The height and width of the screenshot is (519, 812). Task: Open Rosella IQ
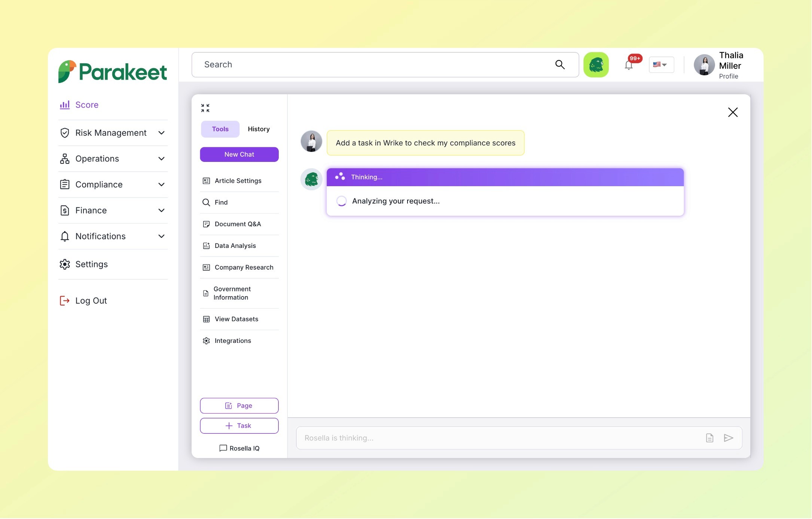[x=239, y=448]
